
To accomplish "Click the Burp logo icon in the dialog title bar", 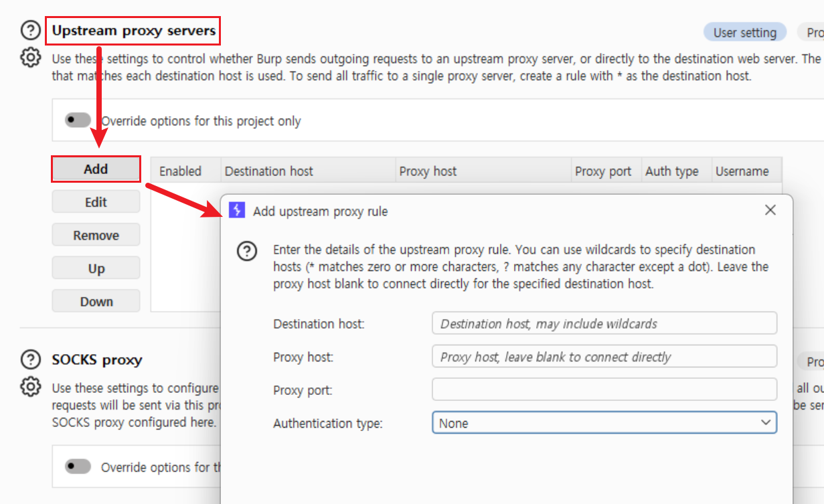I will (x=237, y=211).
